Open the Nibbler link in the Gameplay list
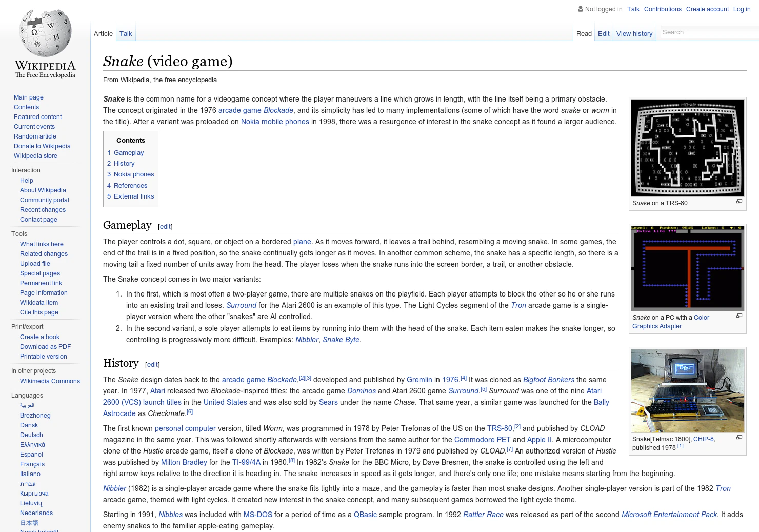759x532 pixels. (307, 340)
